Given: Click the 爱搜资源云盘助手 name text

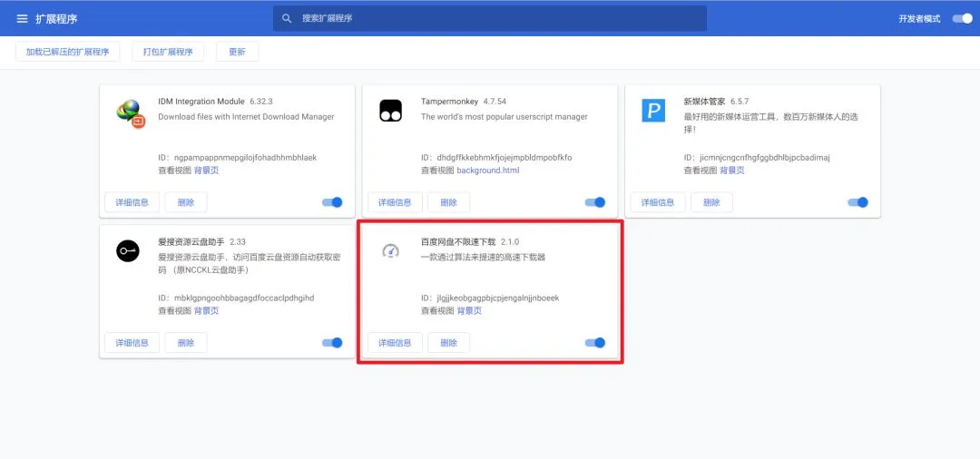Looking at the screenshot, I should (x=191, y=241).
